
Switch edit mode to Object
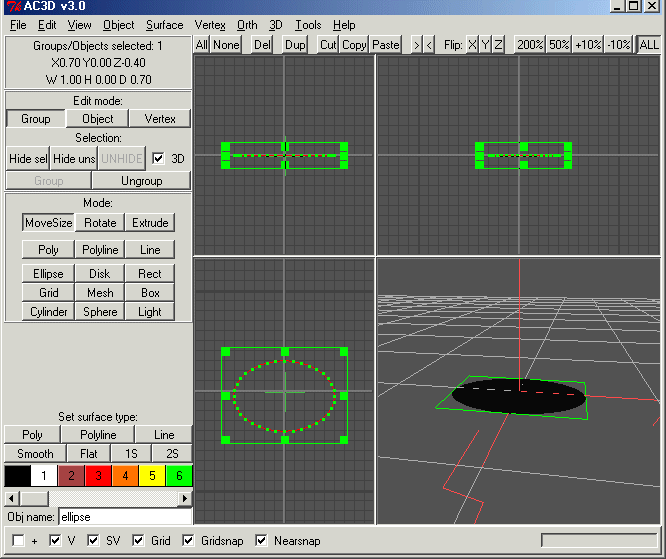pos(97,119)
